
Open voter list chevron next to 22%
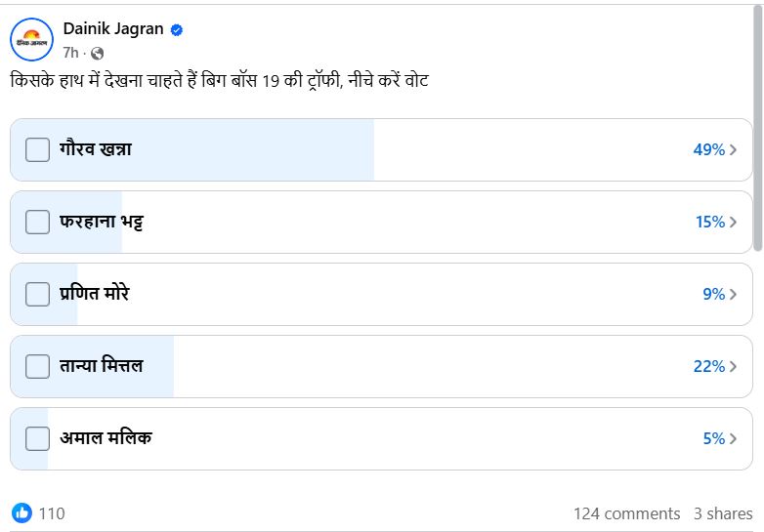coord(734,367)
